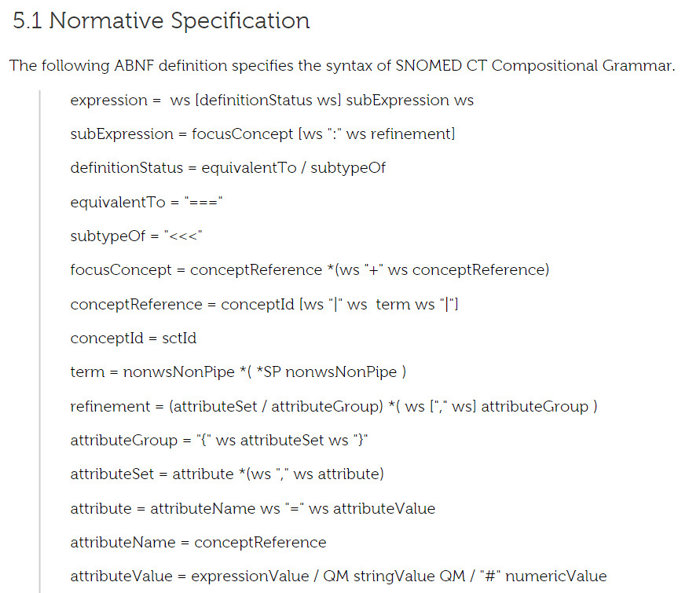The width and height of the screenshot is (700, 593).
Task: Click the 'attribute = attributeName' rule line
Action: pyautogui.click(x=253, y=509)
